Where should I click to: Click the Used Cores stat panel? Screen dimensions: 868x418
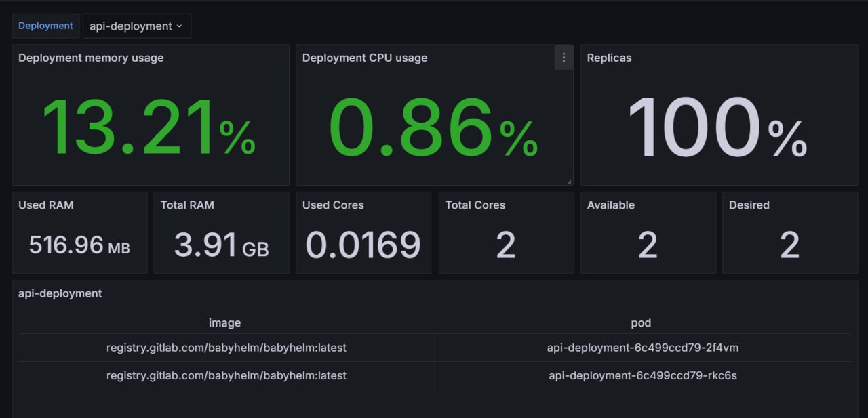point(363,232)
